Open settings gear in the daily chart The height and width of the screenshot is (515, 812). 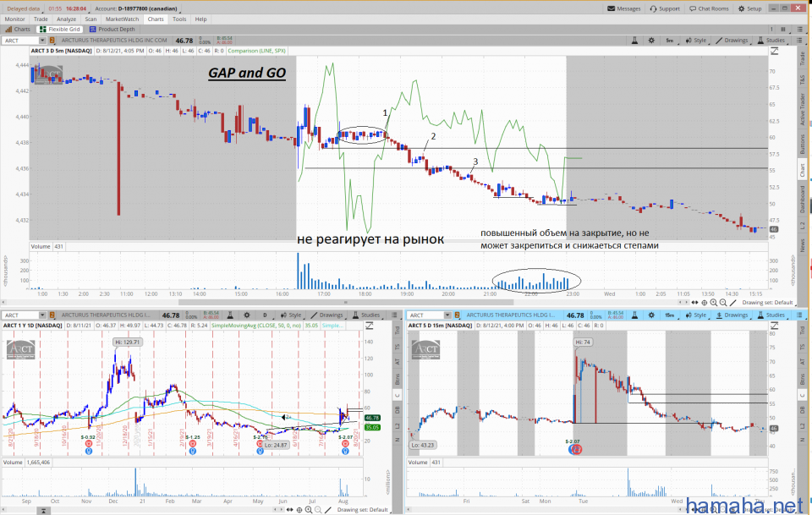247,315
